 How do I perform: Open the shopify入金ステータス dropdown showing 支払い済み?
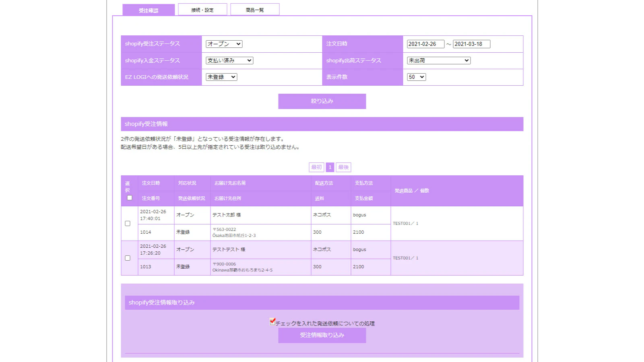pos(229,60)
